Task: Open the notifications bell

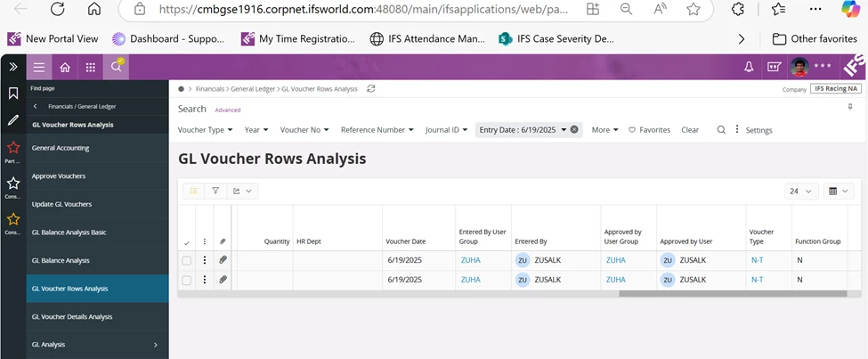Action: pos(749,67)
